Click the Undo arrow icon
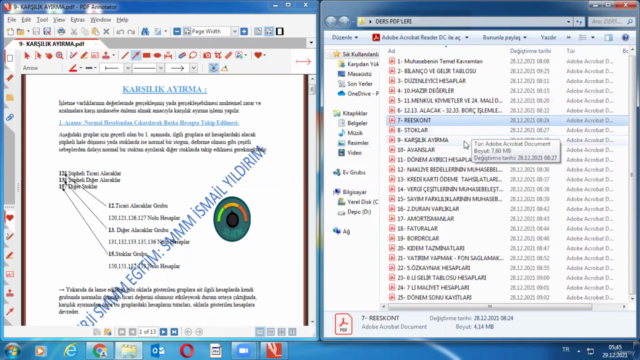 (x=120, y=31)
